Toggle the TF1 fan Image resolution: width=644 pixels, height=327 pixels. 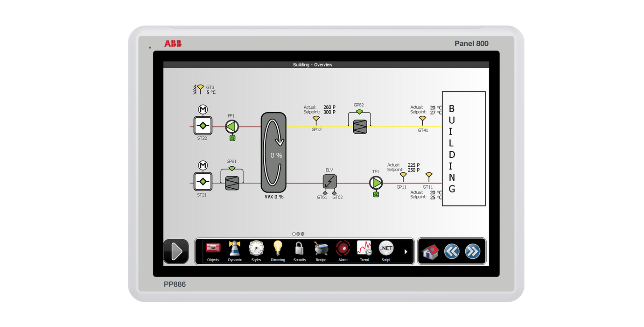pos(376,183)
